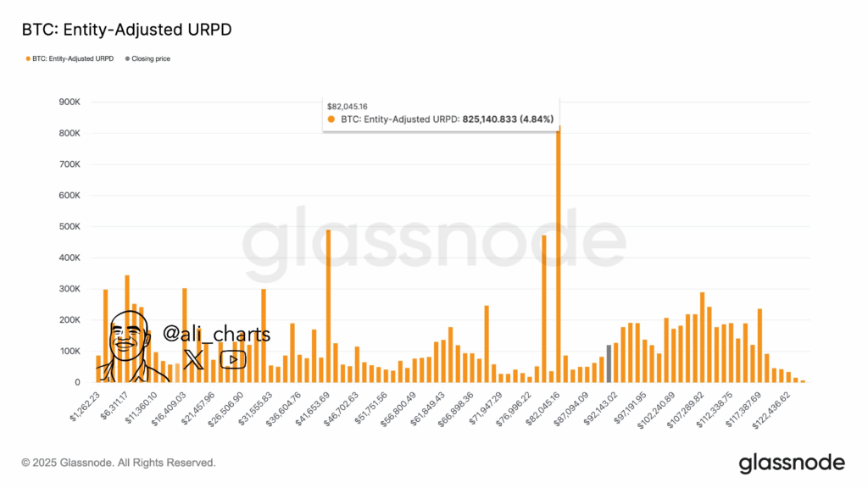
Task: Click the X (Twitter) logo in the watermark
Action: [193, 359]
